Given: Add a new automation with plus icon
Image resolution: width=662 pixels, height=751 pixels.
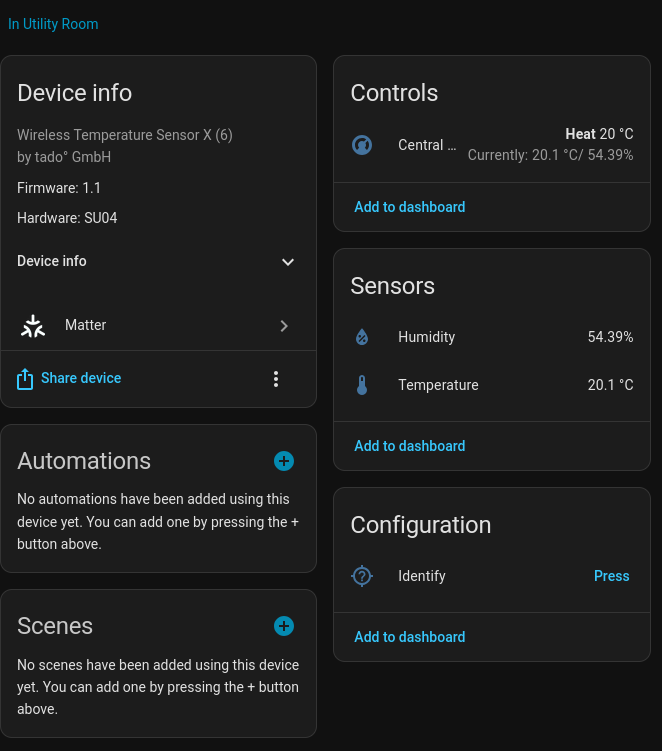Looking at the screenshot, I should pyautogui.click(x=284, y=461).
